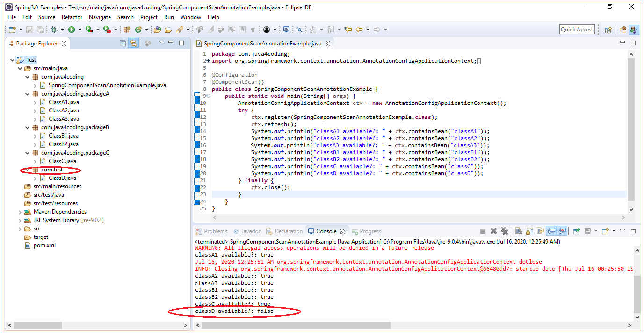The height and width of the screenshot is (333, 644).
Task: Close the SpringComponentScanAnnotationExample.java editor tab
Action: point(328,44)
